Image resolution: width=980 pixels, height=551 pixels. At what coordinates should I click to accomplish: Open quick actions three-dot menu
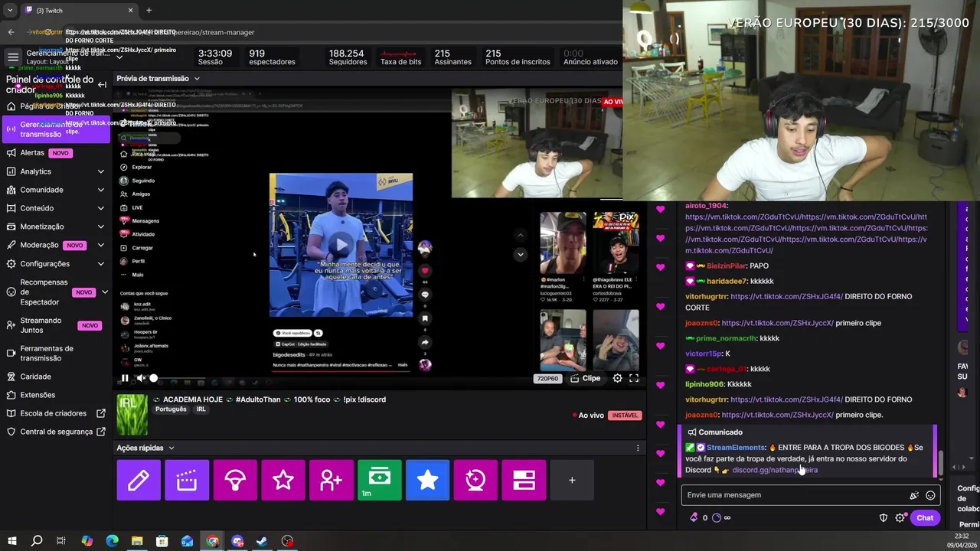638,448
